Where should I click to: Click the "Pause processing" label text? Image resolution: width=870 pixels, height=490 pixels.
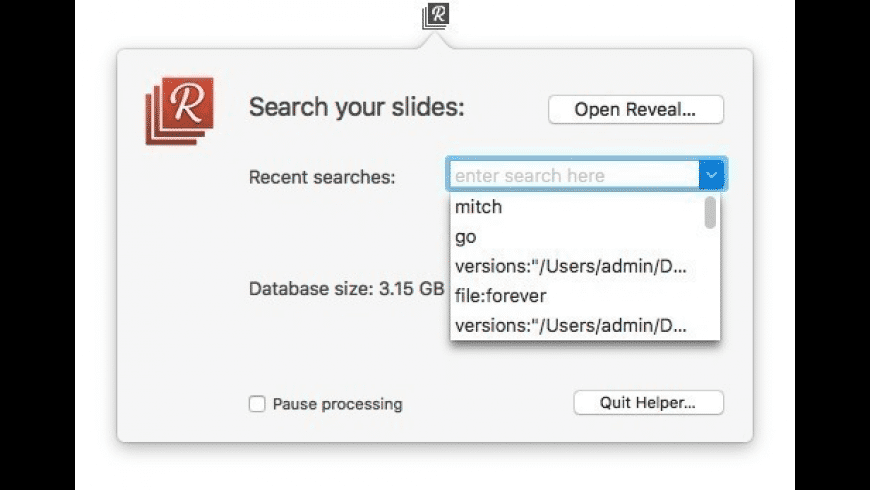[337, 404]
